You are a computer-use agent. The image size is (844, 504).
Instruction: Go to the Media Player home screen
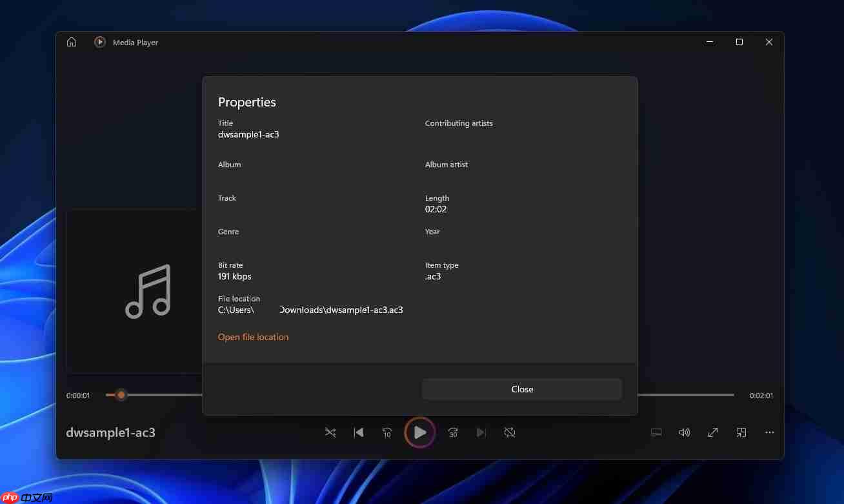point(71,41)
